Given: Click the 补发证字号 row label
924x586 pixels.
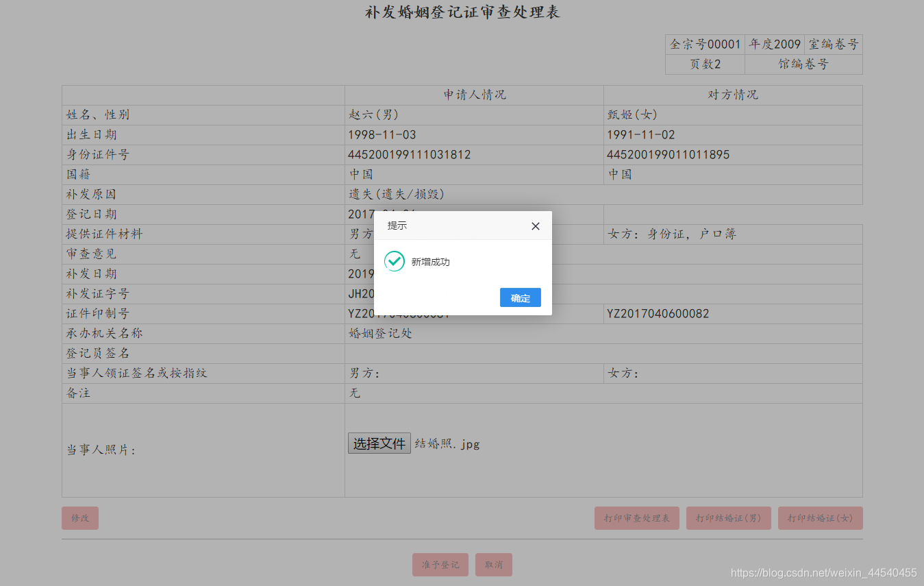Looking at the screenshot, I should [97, 293].
